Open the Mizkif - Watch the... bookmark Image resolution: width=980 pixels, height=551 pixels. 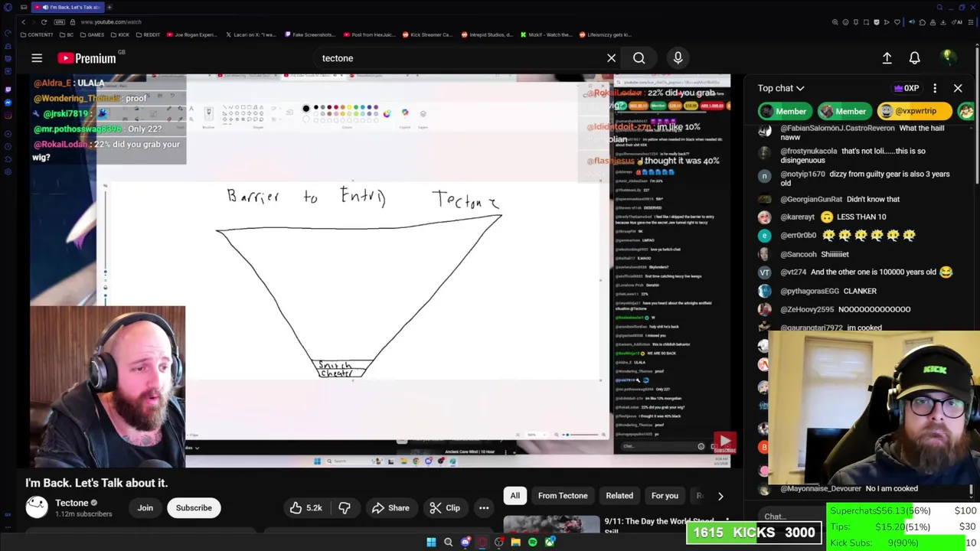point(547,34)
